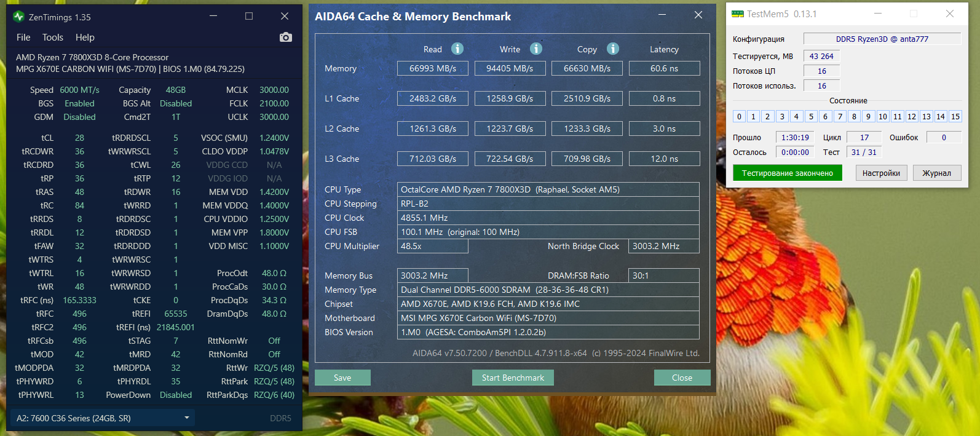The height and width of the screenshot is (436, 980).
Task: Select thread 4 state box in TestMem5
Action: [796, 116]
